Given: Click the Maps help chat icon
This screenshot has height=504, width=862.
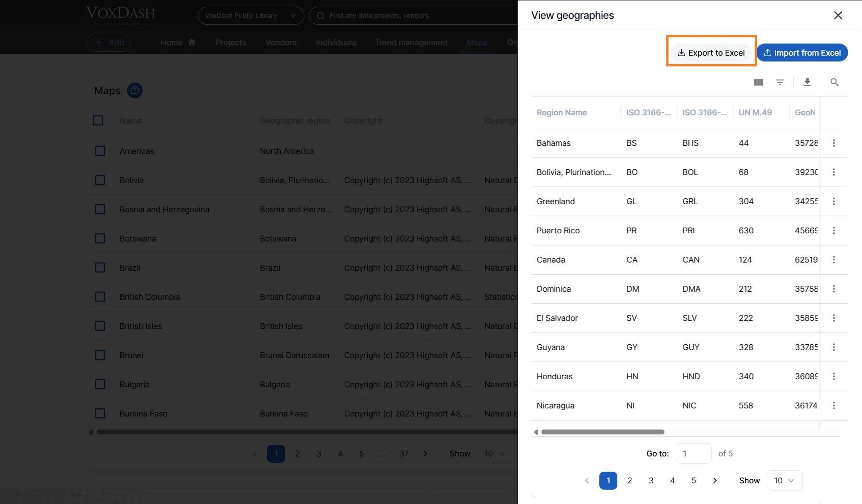Looking at the screenshot, I should click(x=135, y=91).
